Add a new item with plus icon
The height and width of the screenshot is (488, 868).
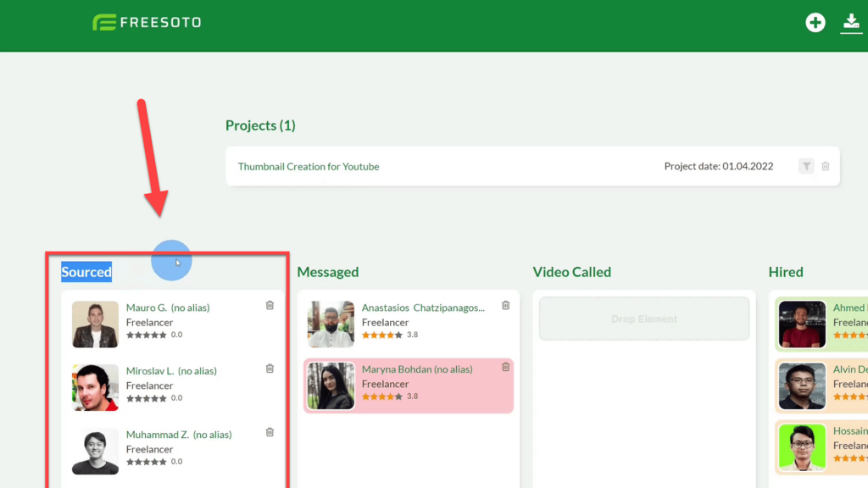pyautogui.click(x=815, y=23)
